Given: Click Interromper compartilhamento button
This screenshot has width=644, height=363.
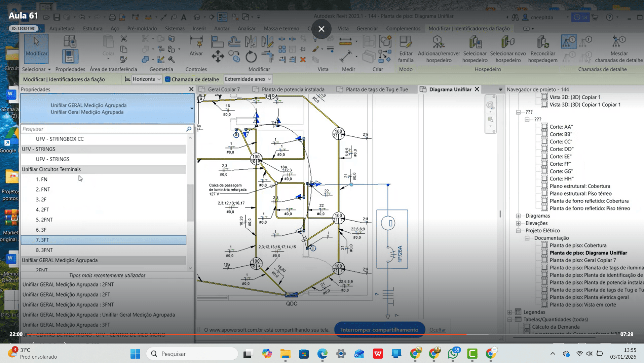Looking at the screenshot, I should (379, 330).
